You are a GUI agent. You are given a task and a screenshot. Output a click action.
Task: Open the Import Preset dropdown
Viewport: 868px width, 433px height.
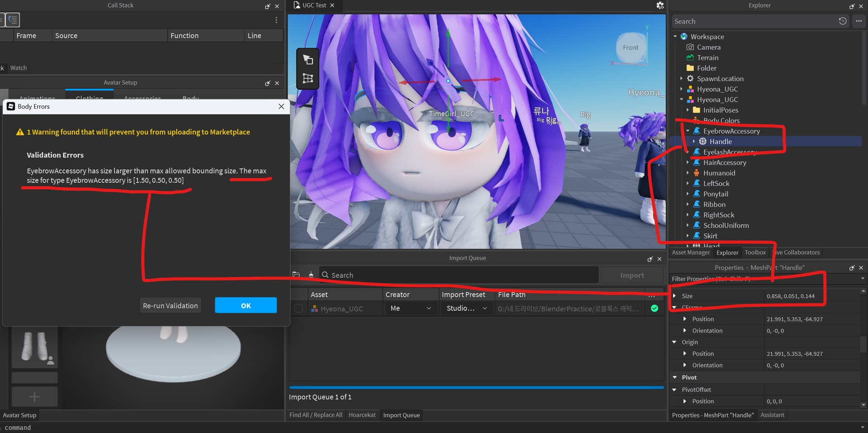pos(467,309)
